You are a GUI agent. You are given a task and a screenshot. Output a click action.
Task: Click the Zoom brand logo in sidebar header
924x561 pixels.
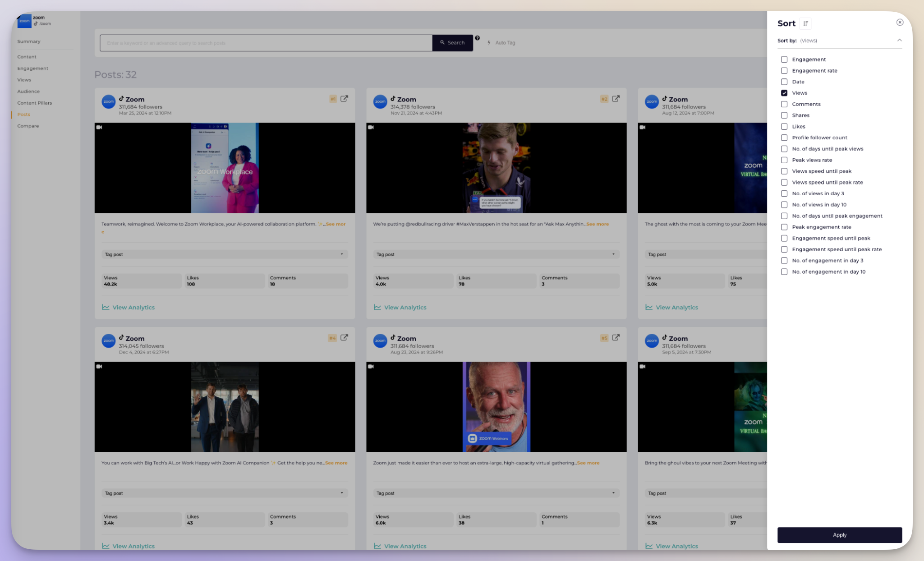tap(24, 21)
